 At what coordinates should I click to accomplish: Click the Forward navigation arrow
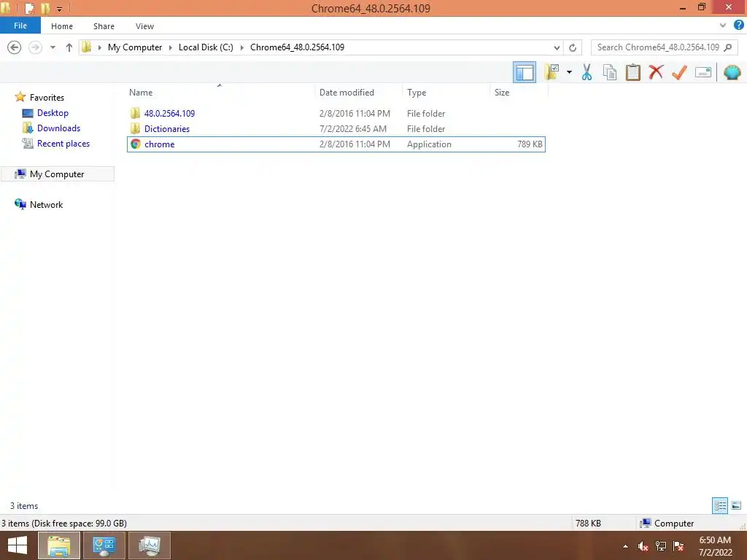coord(35,47)
